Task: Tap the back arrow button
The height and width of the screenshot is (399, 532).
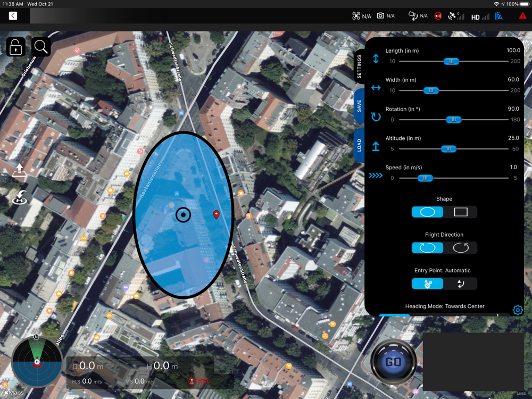Action: tap(13, 15)
